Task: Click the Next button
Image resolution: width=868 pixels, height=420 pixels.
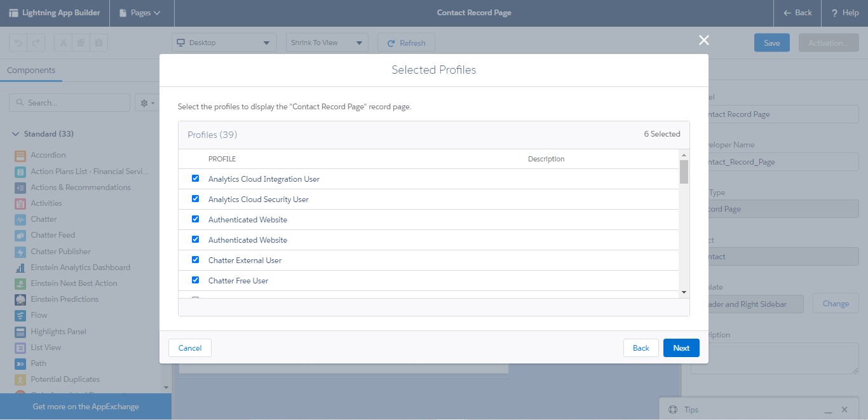Action: [x=681, y=348]
